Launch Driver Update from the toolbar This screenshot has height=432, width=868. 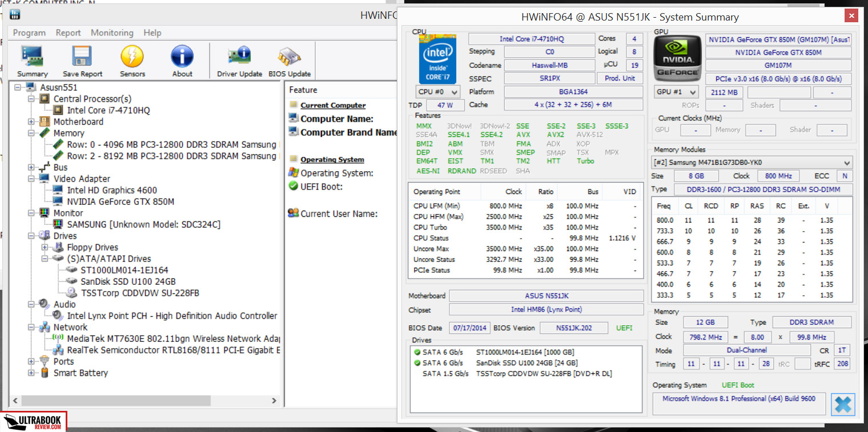239,61
